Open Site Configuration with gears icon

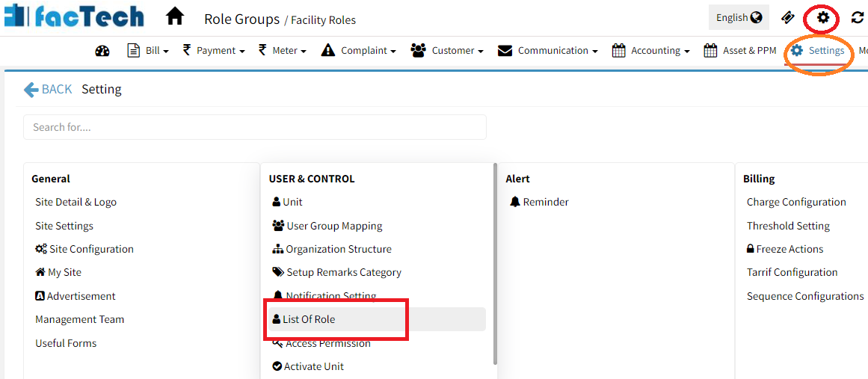[x=84, y=249]
